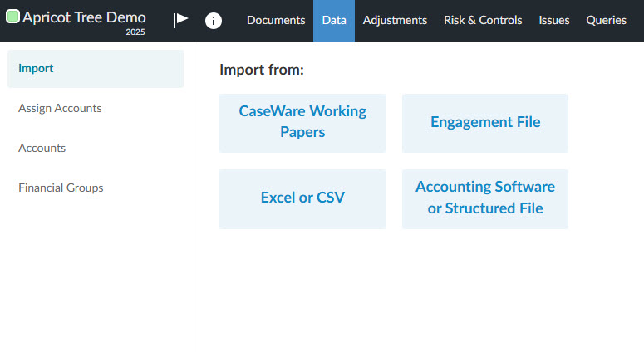Click the flag icon in header
The width and height of the screenshot is (644, 352).
click(180, 20)
